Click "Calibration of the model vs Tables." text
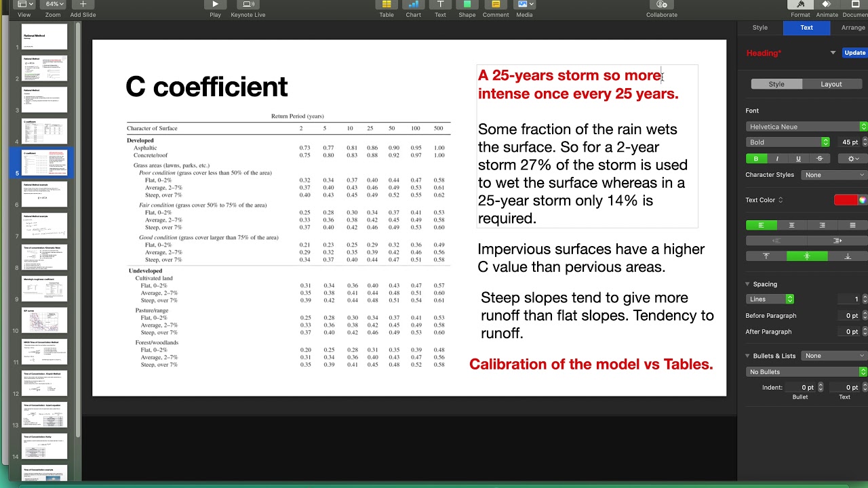This screenshot has width=868, height=488. click(x=591, y=364)
